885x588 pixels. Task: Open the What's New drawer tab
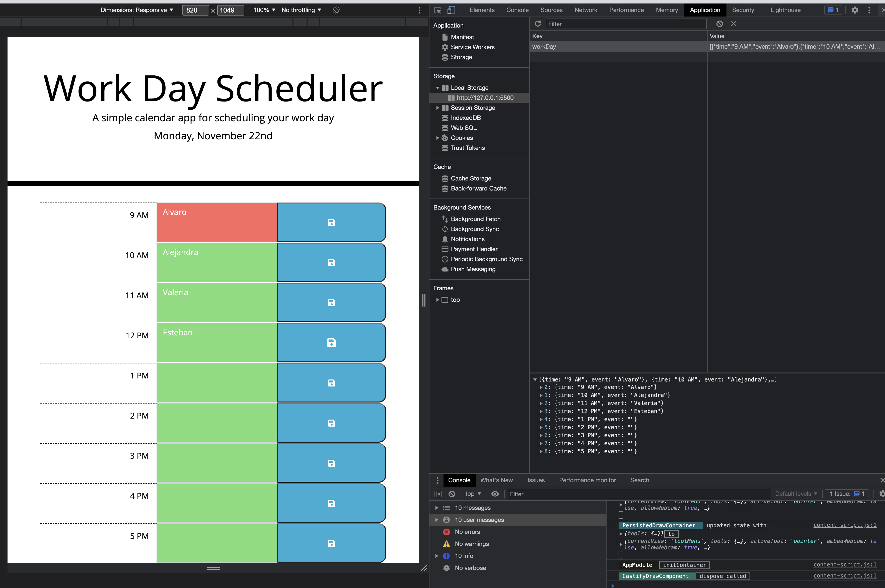point(496,480)
